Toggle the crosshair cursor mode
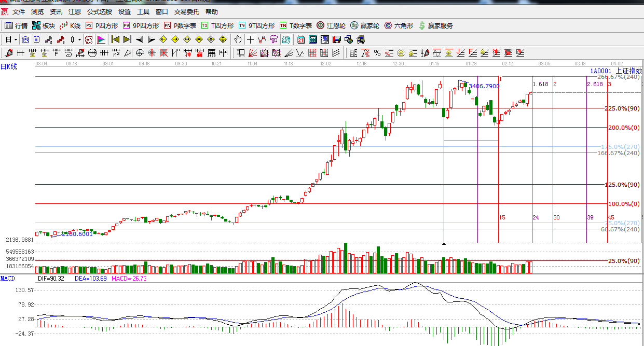 (x=250, y=39)
